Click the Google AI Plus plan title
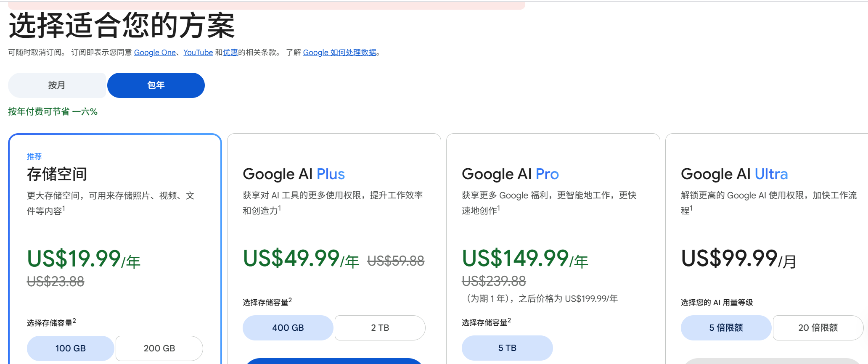 294,174
